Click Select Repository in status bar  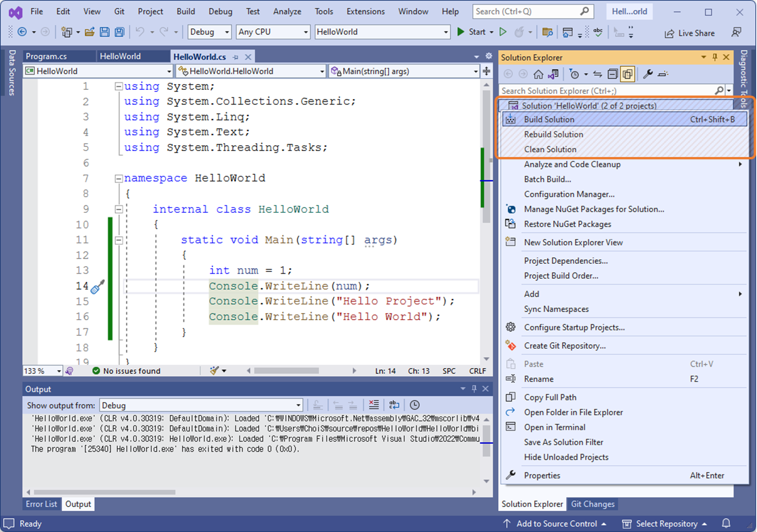click(x=665, y=523)
